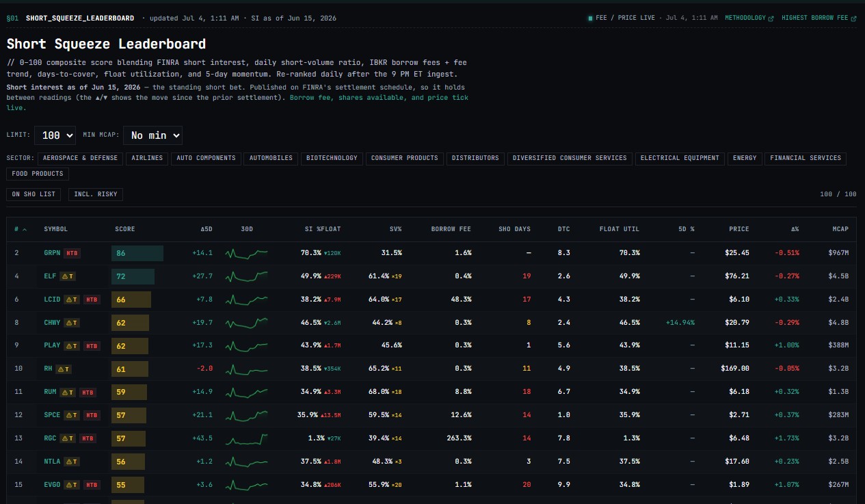Open the MIN MCAP No min dropdown

[152, 135]
